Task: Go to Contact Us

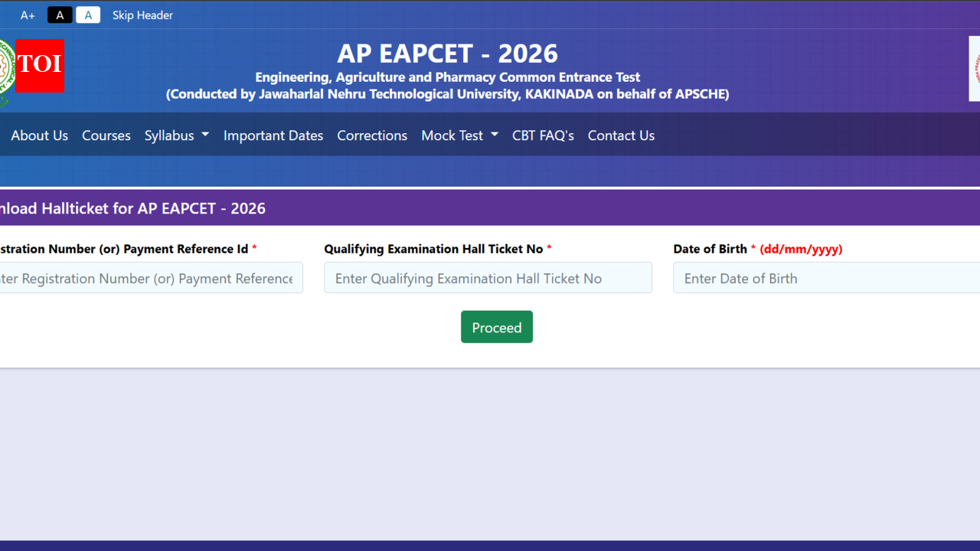Action: (x=621, y=135)
